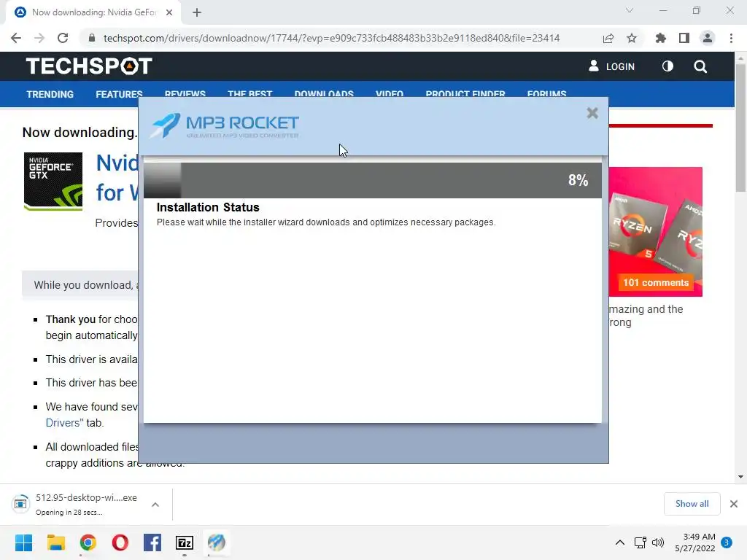Click the techspot.com address bar
Screen dimensions: 747x560
332,38
